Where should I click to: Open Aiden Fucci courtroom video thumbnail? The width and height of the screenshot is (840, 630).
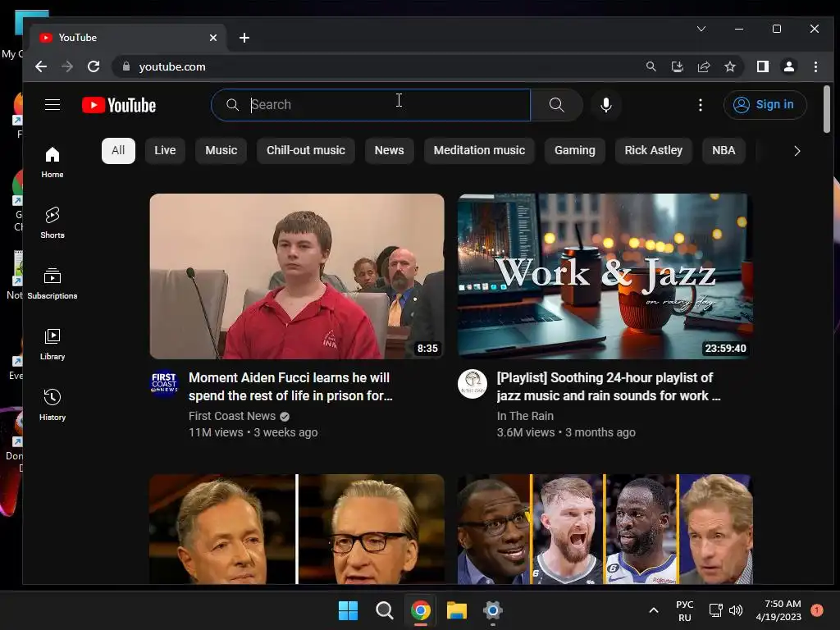[297, 276]
